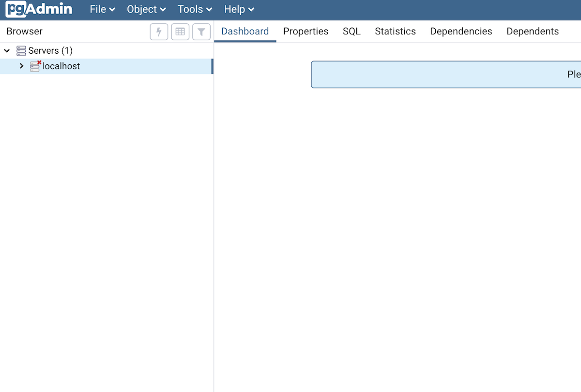Select the Servers (1) tree row

point(107,51)
